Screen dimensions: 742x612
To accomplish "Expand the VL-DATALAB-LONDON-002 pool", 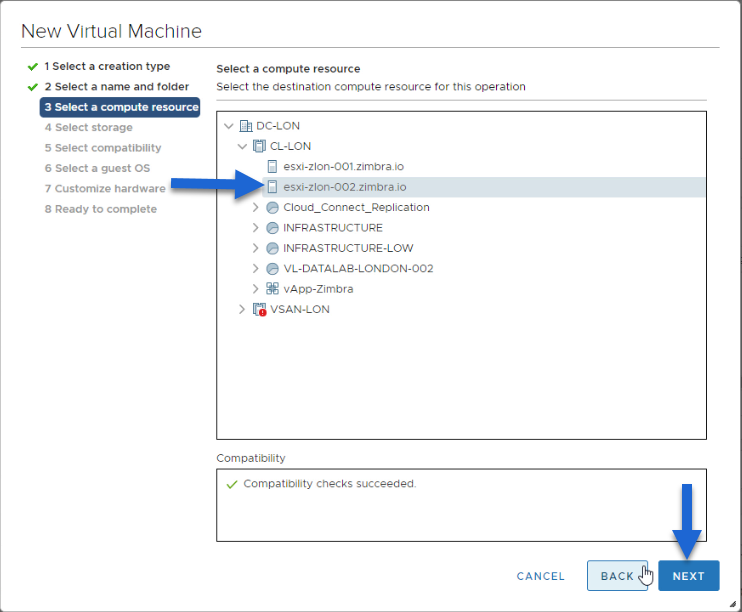I will (256, 268).
